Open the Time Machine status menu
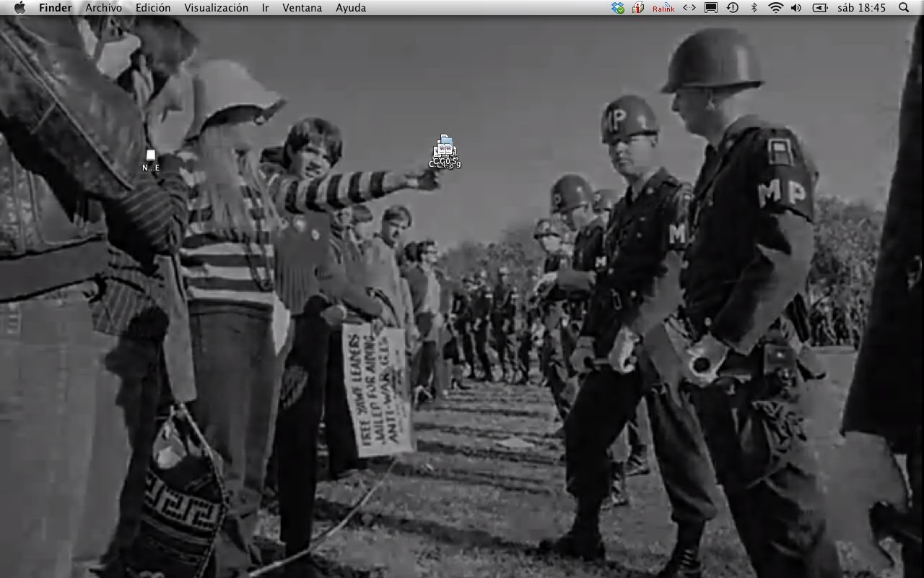This screenshot has height=578, width=924. pyautogui.click(x=733, y=8)
